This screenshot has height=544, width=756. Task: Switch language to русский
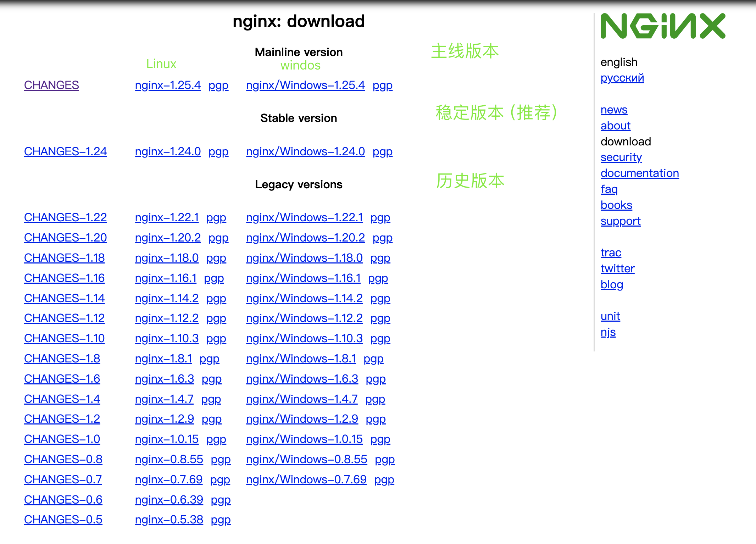[x=622, y=78]
